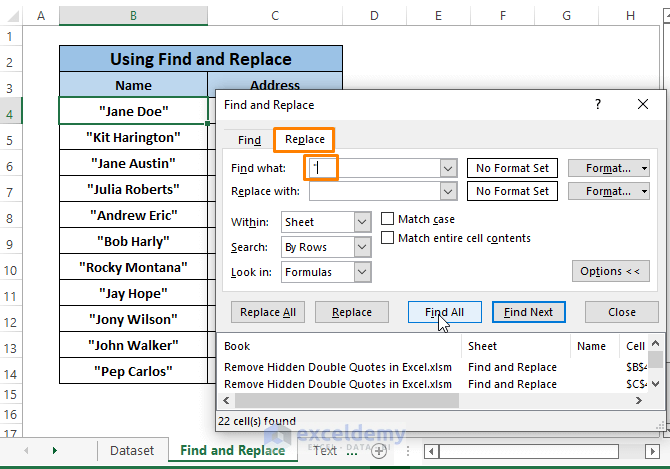The width and height of the screenshot is (670, 469).
Task: Expand the Find what history dropdown
Action: (x=448, y=168)
